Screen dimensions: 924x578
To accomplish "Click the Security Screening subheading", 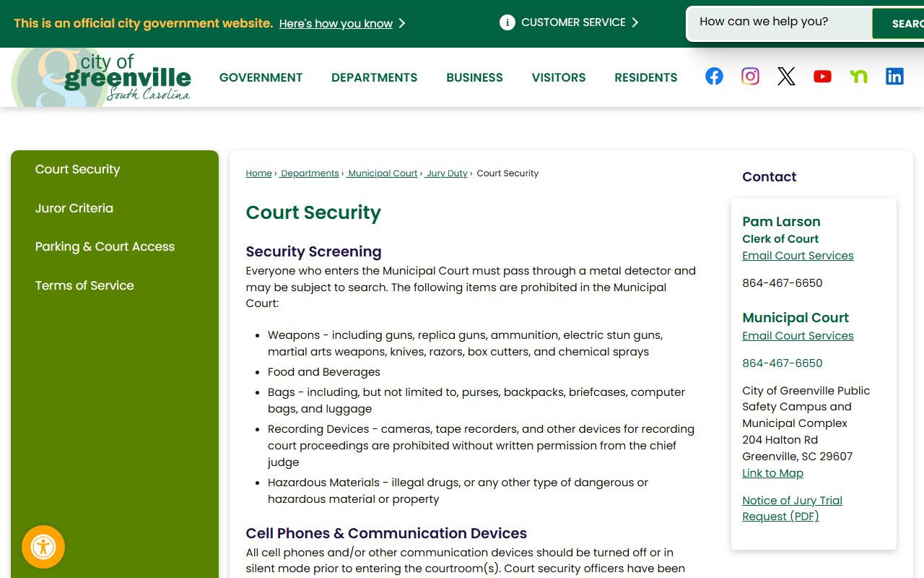I will point(313,251).
